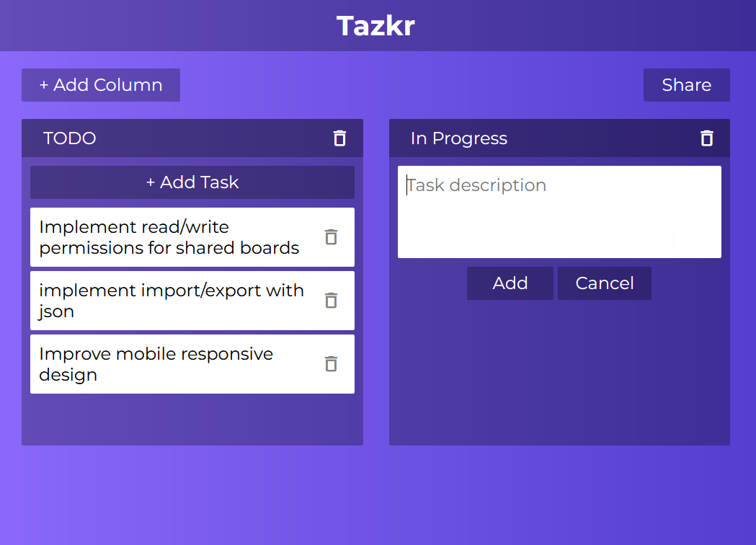Click the Tazkr app title in the header

(x=375, y=25)
